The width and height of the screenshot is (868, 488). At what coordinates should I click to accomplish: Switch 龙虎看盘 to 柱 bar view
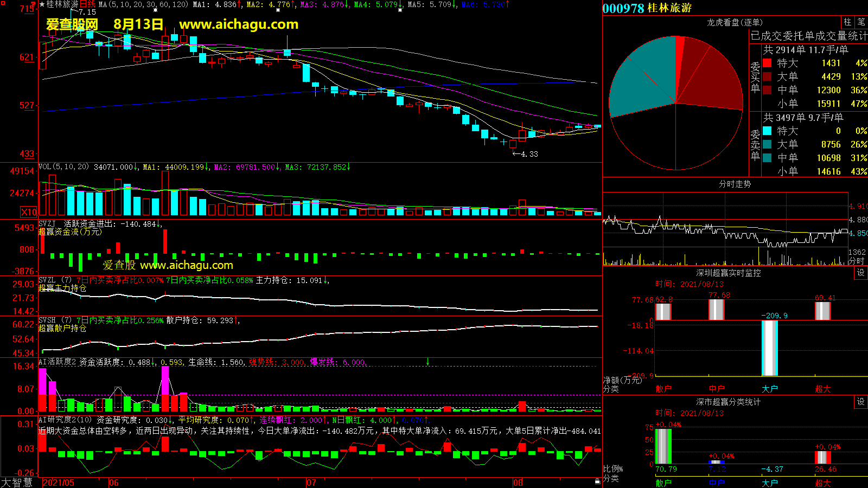[x=847, y=22]
